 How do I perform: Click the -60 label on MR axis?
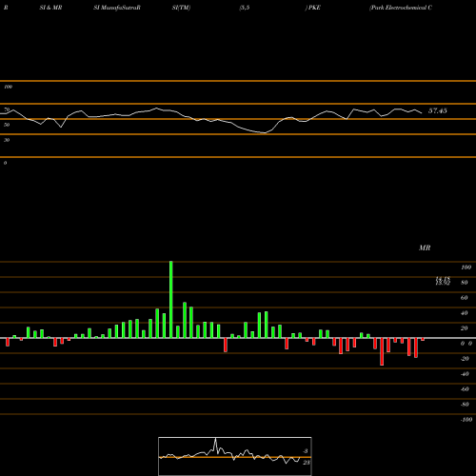465,389
